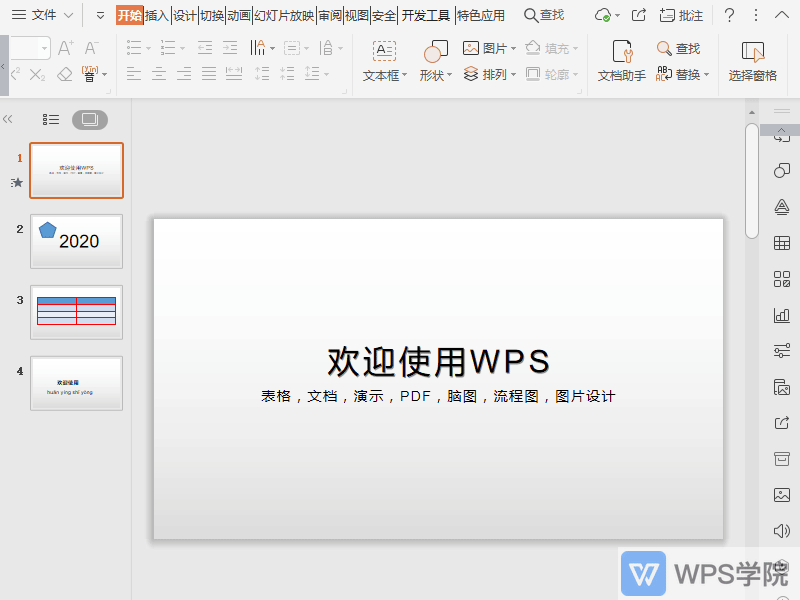Insert a table from the right sidebar

[781, 243]
